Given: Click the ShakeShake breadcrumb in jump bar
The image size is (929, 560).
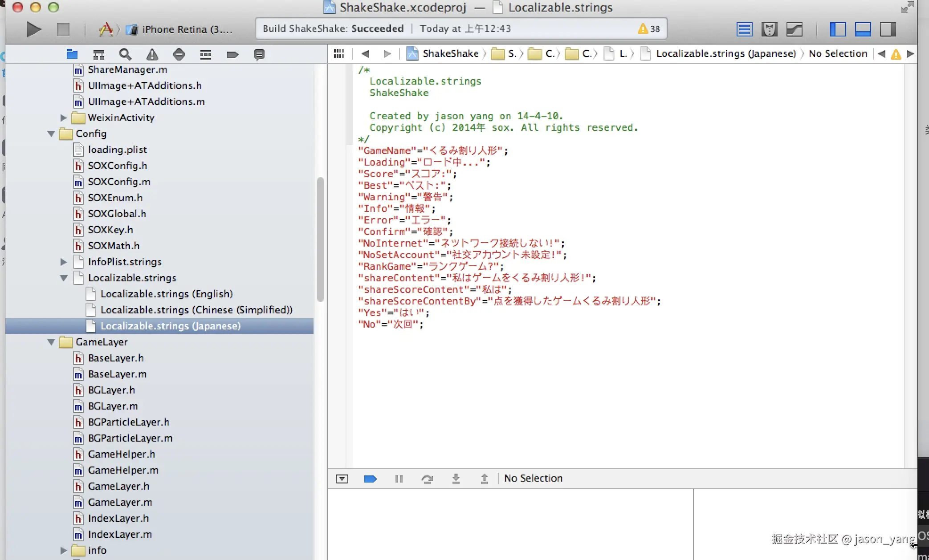Looking at the screenshot, I should coord(450,53).
